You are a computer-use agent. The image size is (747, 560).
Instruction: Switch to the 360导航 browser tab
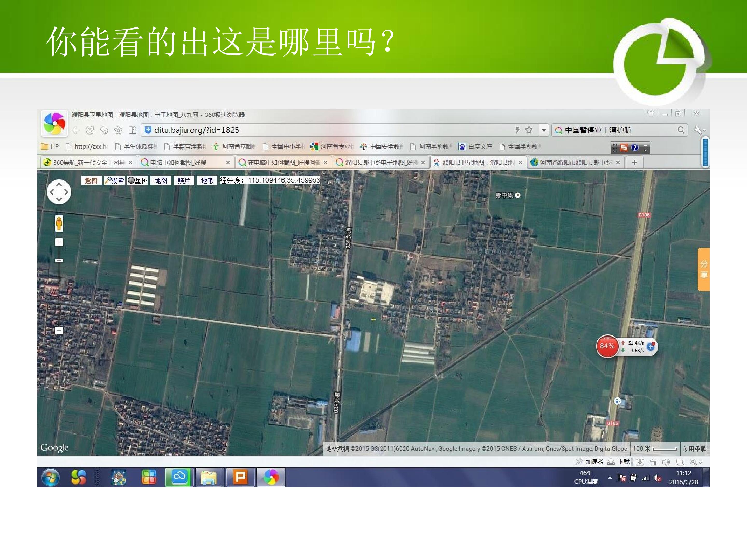pyautogui.click(x=88, y=162)
